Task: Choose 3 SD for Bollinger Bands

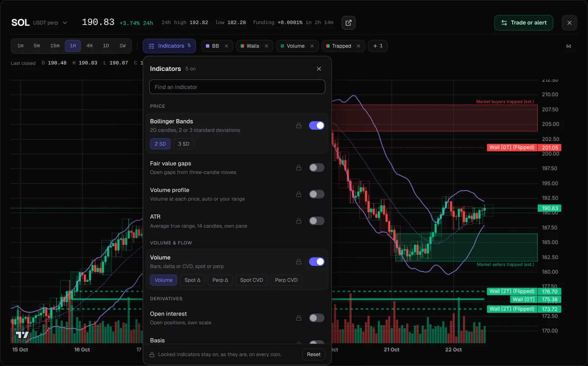Action: point(184,144)
